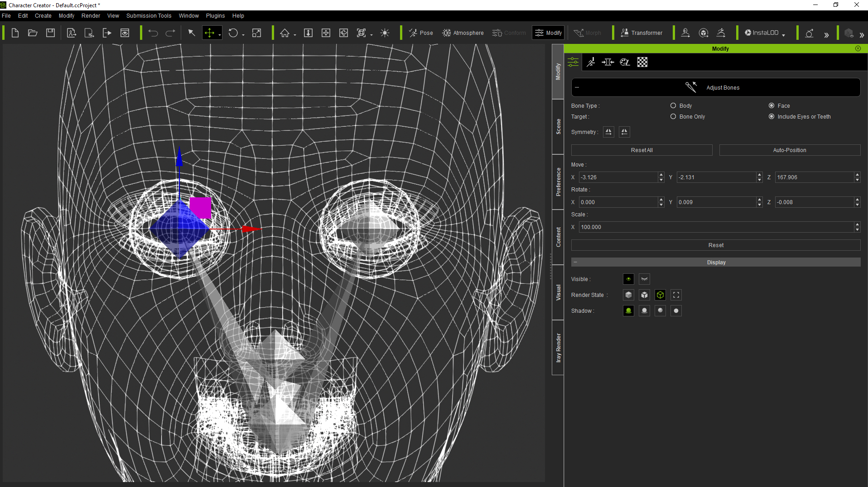The height and width of the screenshot is (487, 868).
Task: Open a project with the folder icon
Action: (33, 33)
